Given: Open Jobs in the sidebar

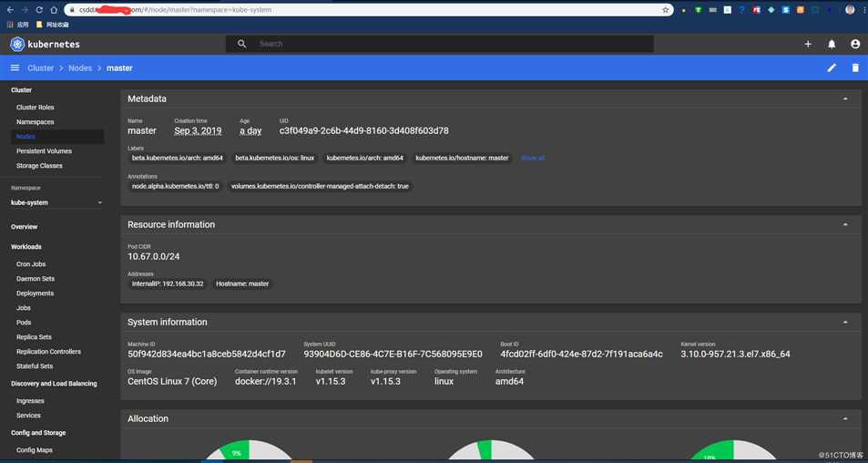Looking at the screenshot, I should click(x=24, y=308).
